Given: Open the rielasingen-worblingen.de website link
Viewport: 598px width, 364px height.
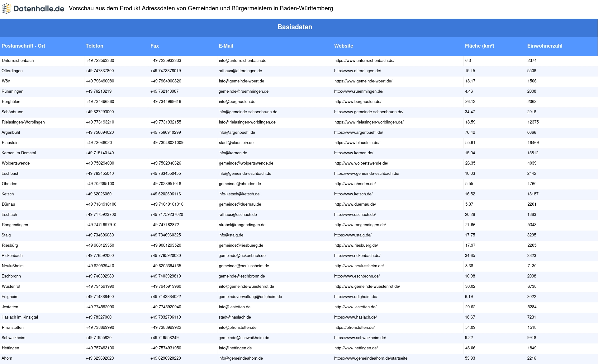Looking at the screenshot, I should click(369, 122).
